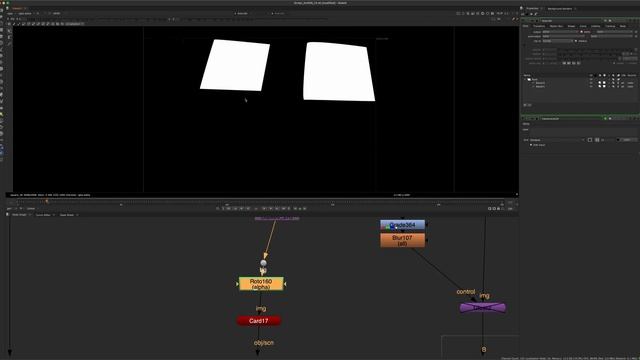Choose the Bezier tool in Roto toolbar
This screenshot has width=640, height=360.
[x=9, y=43]
